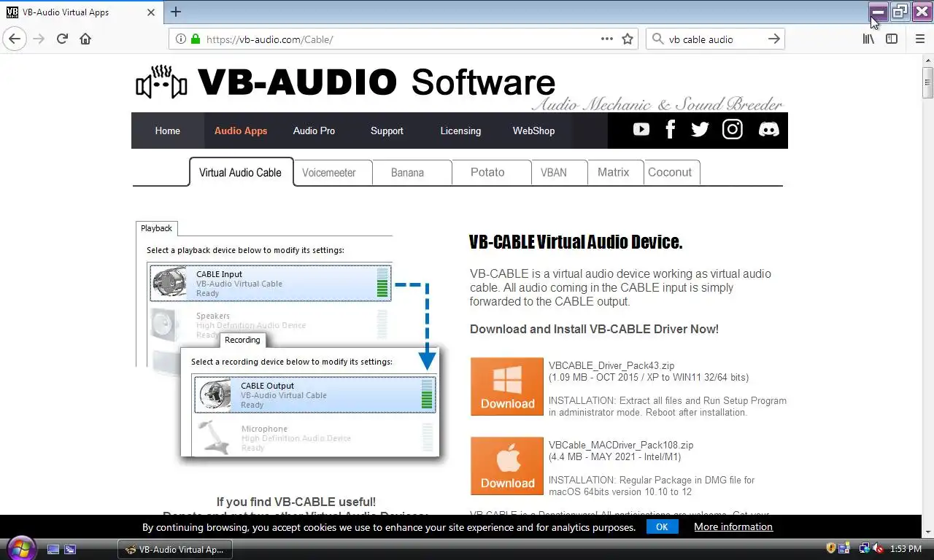Show site information via the info icon
934x560 pixels.
pos(181,39)
